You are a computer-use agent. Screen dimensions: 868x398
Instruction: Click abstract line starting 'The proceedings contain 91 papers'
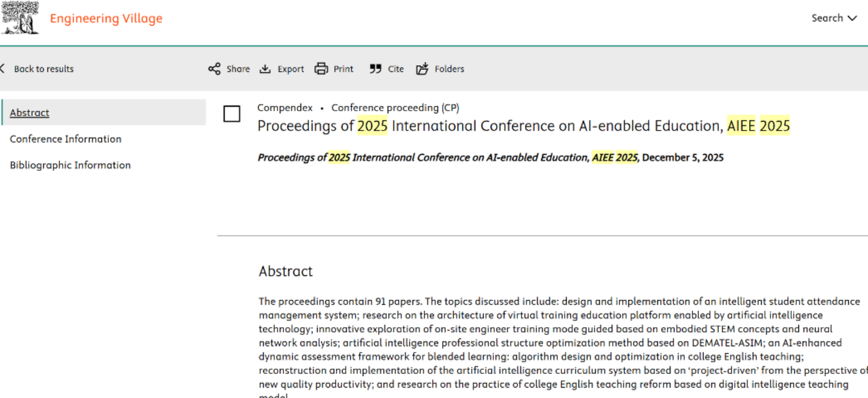[x=559, y=301]
